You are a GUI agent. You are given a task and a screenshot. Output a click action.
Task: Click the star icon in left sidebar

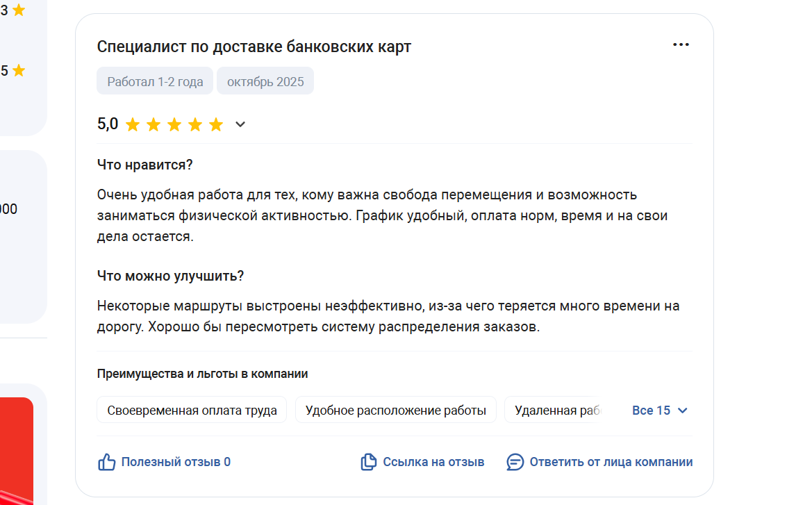click(x=19, y=10)
